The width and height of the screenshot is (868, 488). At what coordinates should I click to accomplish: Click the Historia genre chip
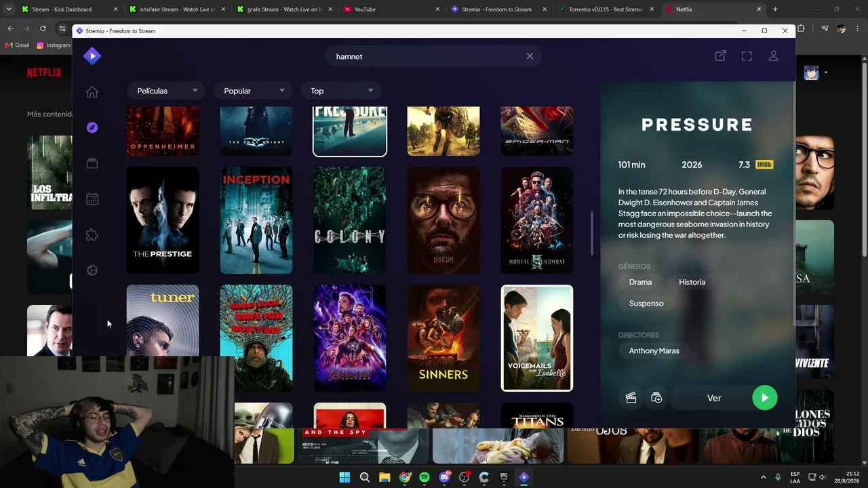click(x=692, y=282)
